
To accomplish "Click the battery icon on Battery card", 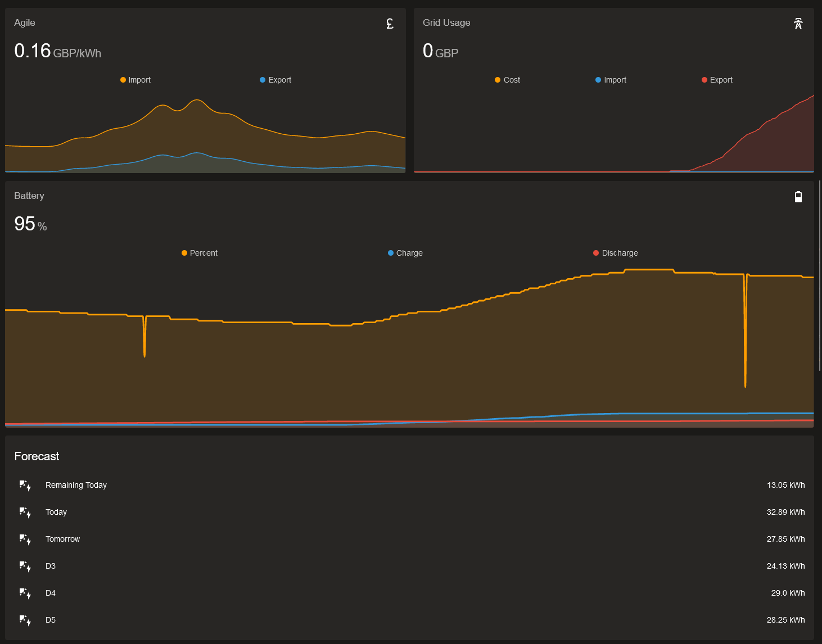I will [798, 197].
